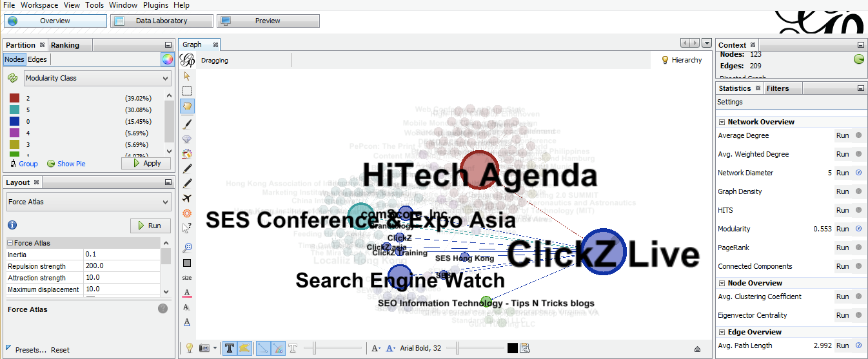This screenshot has height=359, width=868.
Task: Toggle Show Edges button
Action: tap(262, 348)
